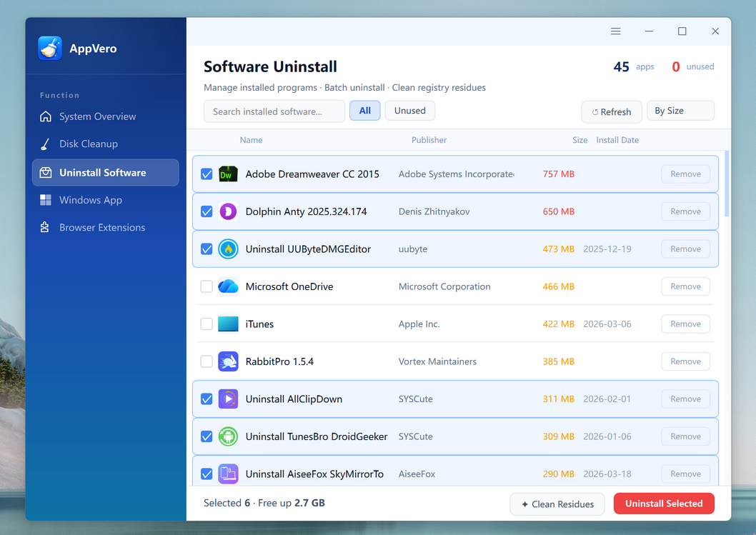Switch to the Unused filter tab
The width and height of the screenshot is (756, 535).
click(409, 111)
